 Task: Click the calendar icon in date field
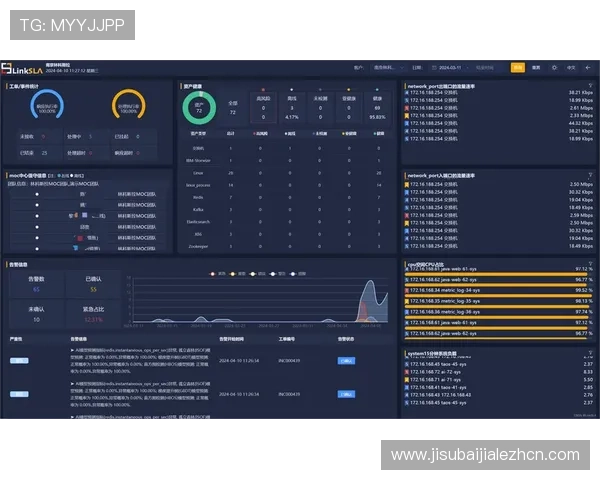pyautogui.click(x=434, y=68)
